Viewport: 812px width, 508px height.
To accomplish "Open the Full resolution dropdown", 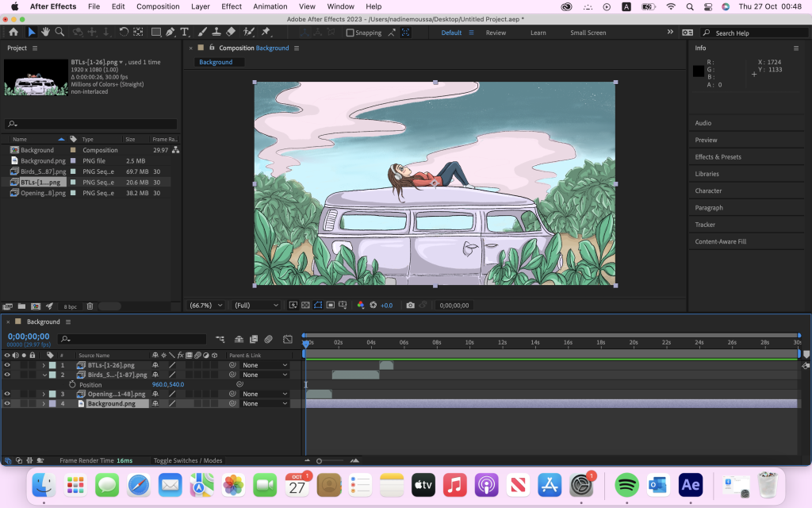I will point(256,306).
